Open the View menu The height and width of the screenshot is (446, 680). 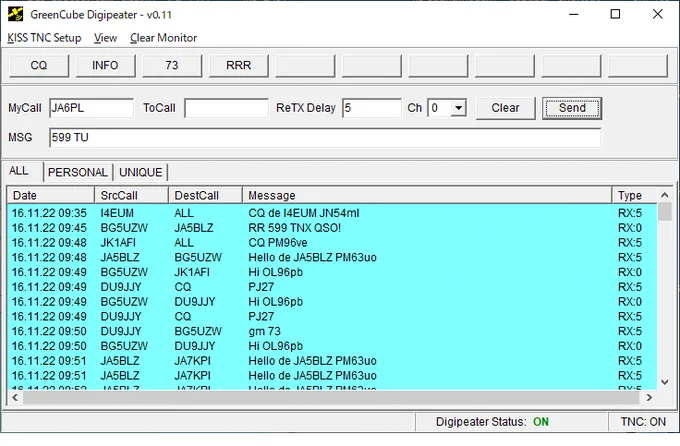click(105, 38)
